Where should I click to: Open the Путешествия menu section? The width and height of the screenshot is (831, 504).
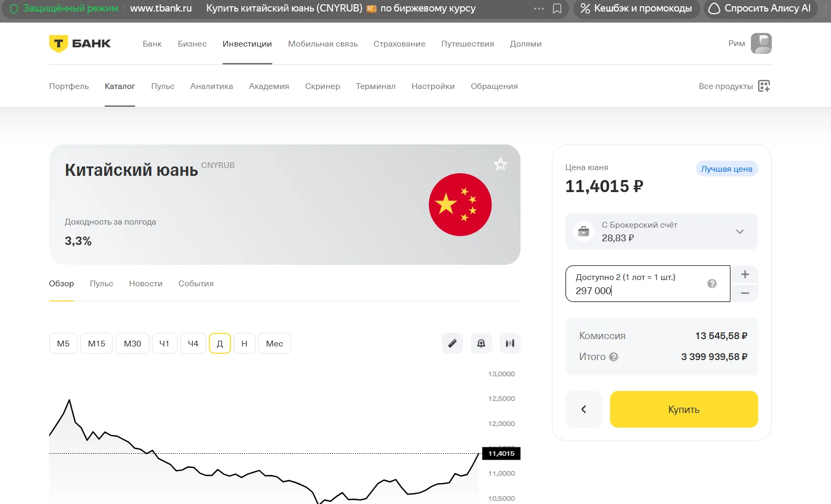point(468,44)
